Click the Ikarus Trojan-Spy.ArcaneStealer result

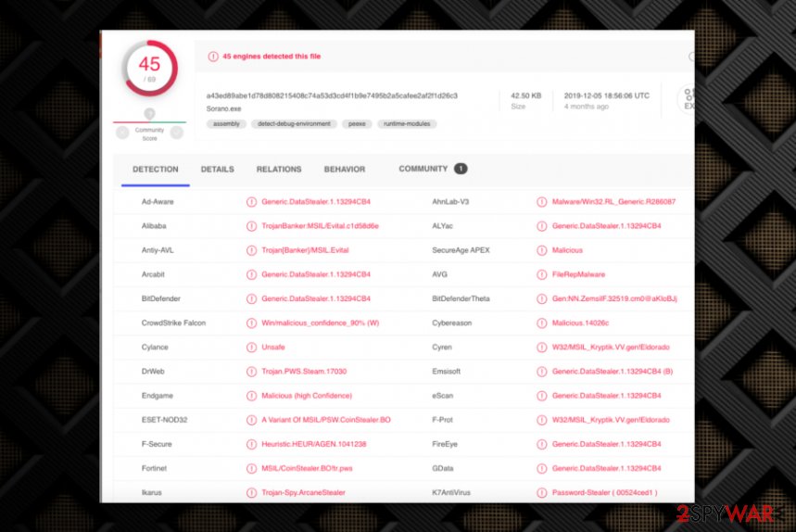[304, 492]
